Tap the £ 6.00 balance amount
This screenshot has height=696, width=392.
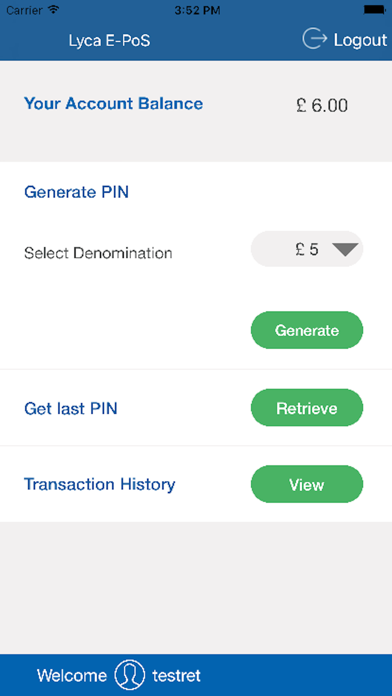(x=322, y=106)
